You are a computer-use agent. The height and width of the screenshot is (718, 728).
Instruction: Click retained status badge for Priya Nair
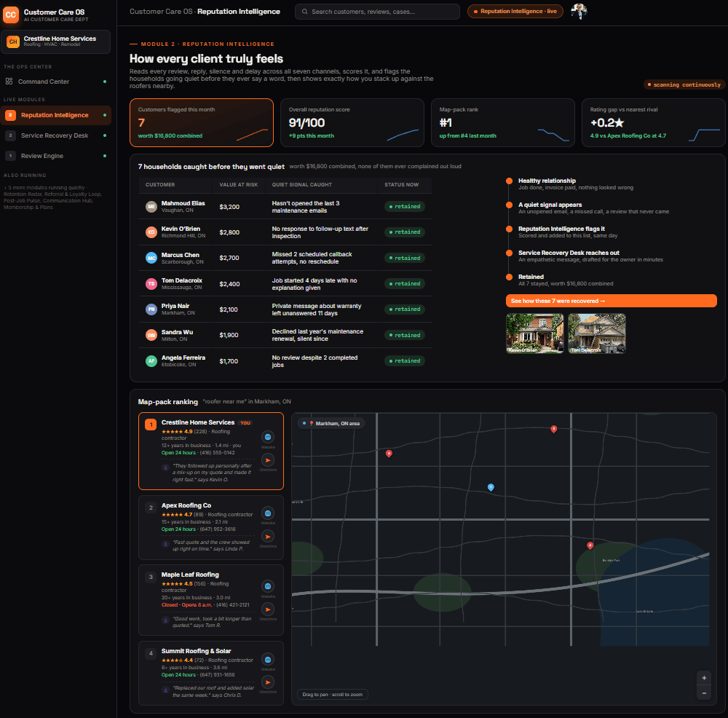pyautogui.click(x=404, y=309)
